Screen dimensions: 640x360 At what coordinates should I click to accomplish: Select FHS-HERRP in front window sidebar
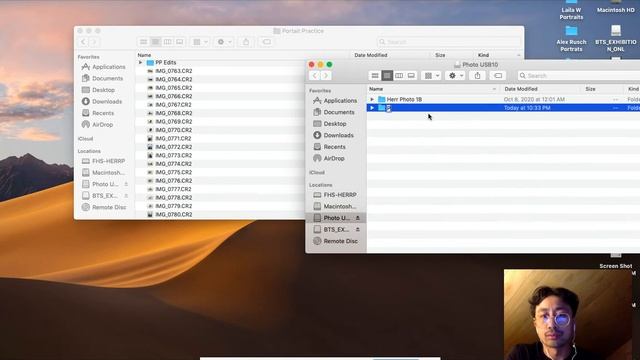[x=336, y=195]
